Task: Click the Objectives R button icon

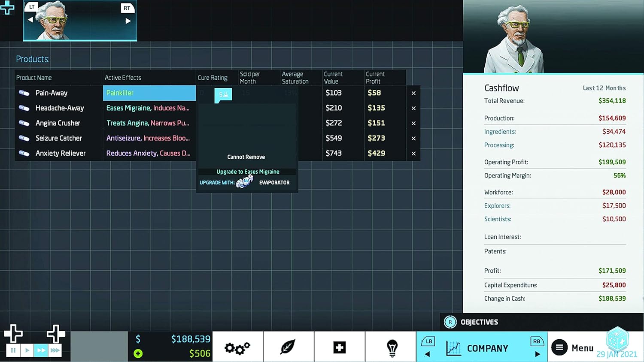Action: (x=450, y=322)
